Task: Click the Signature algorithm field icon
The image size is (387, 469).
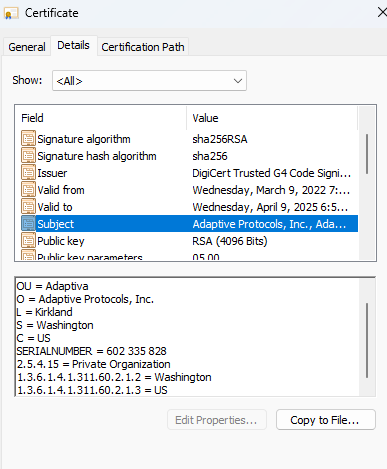Action: tap(28, 139)
